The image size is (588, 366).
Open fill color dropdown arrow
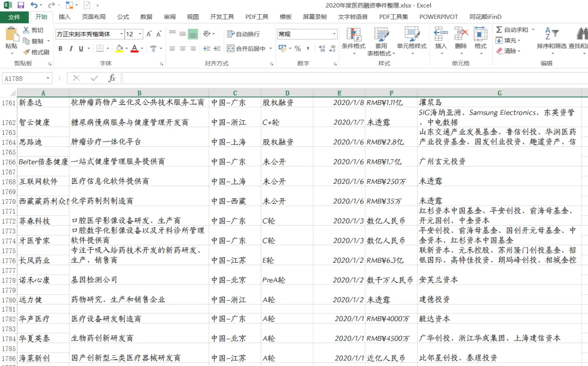pyautogui.click(x=126, y=48)
